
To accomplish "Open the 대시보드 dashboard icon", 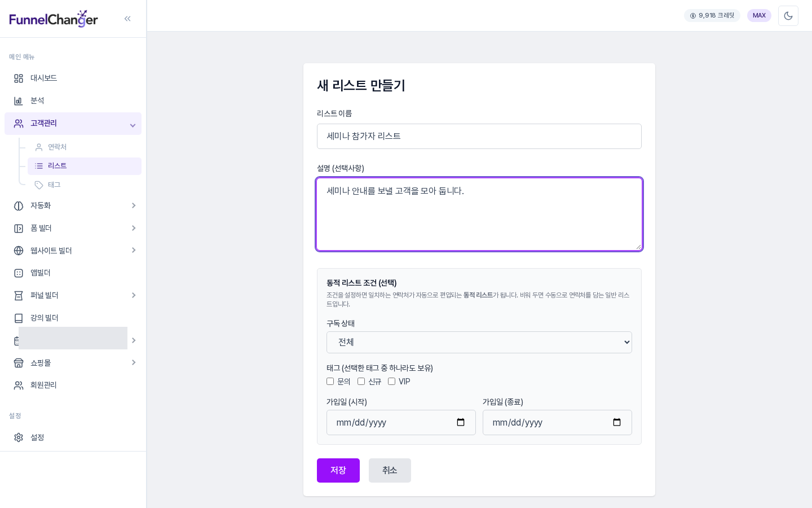I will (x=19, y=78).
